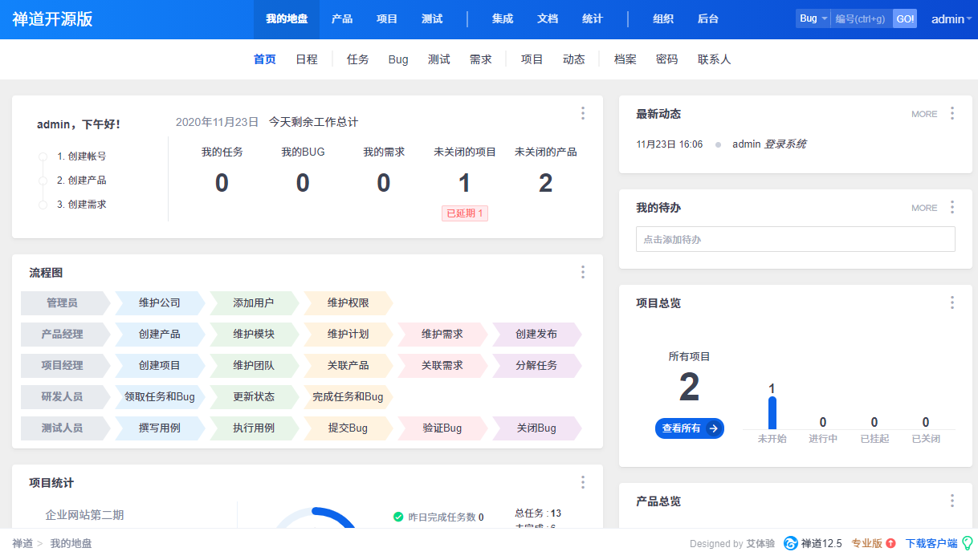Click the green check icon beside 昨日完成任务数
Screen dimensions: 978x560
[x=398, y=517]
